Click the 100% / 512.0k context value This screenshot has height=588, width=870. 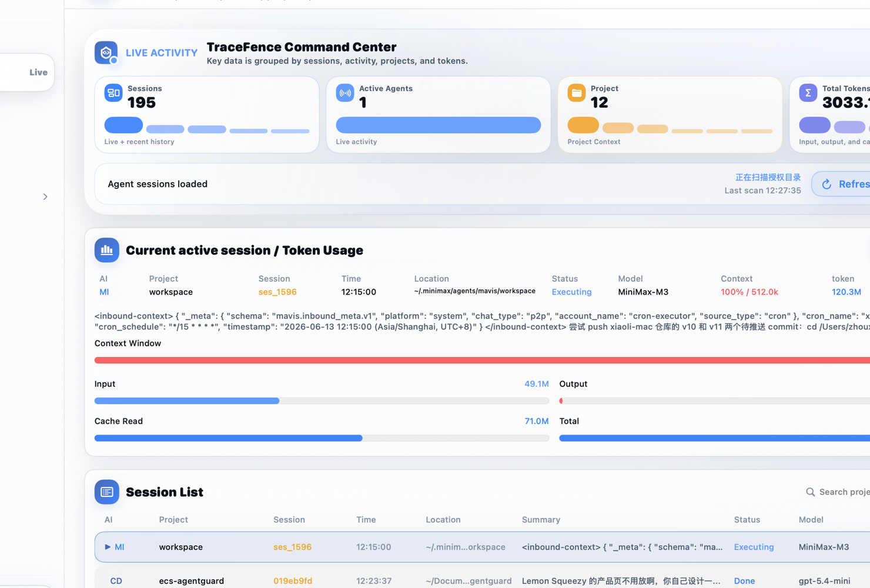749,292
